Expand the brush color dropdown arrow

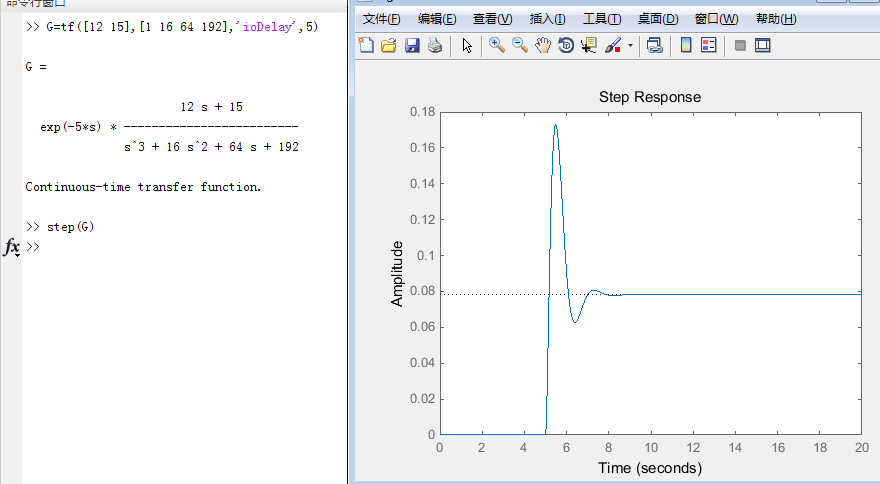(630, 45)
